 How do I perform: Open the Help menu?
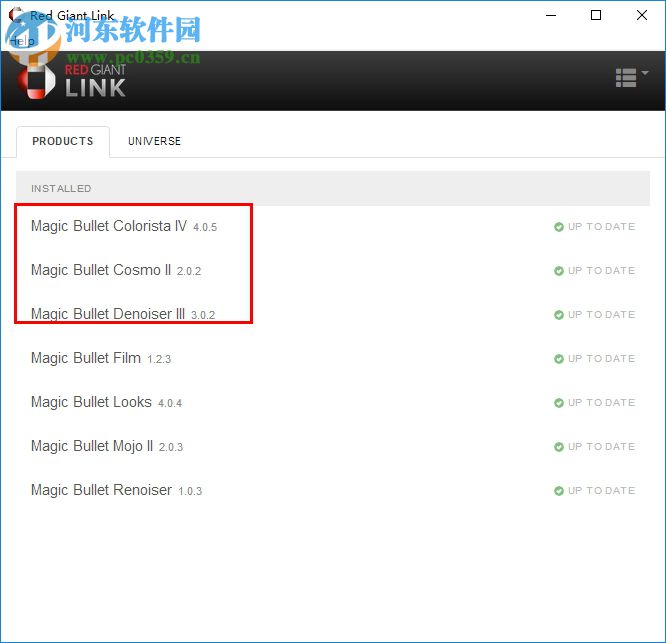coord(22,41)
